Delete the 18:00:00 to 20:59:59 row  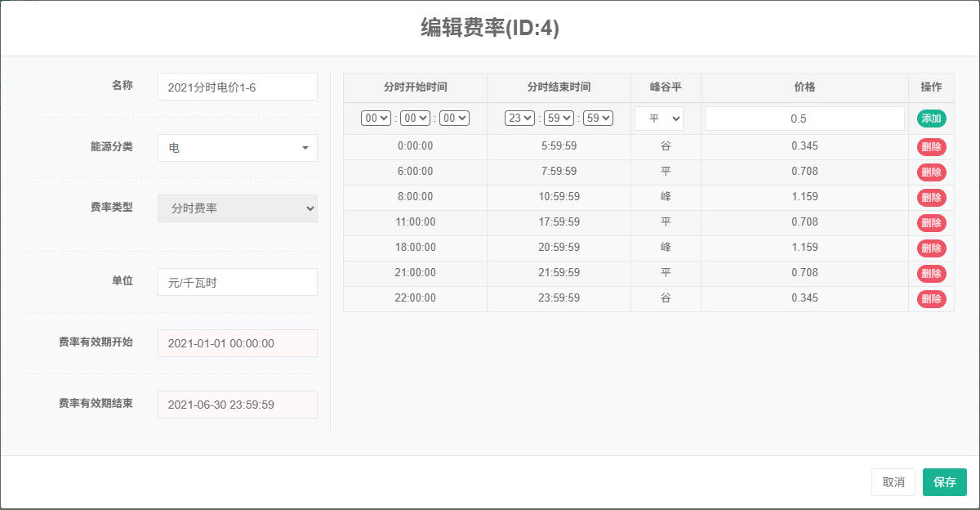pyautogui.click(x=931, y=248)
